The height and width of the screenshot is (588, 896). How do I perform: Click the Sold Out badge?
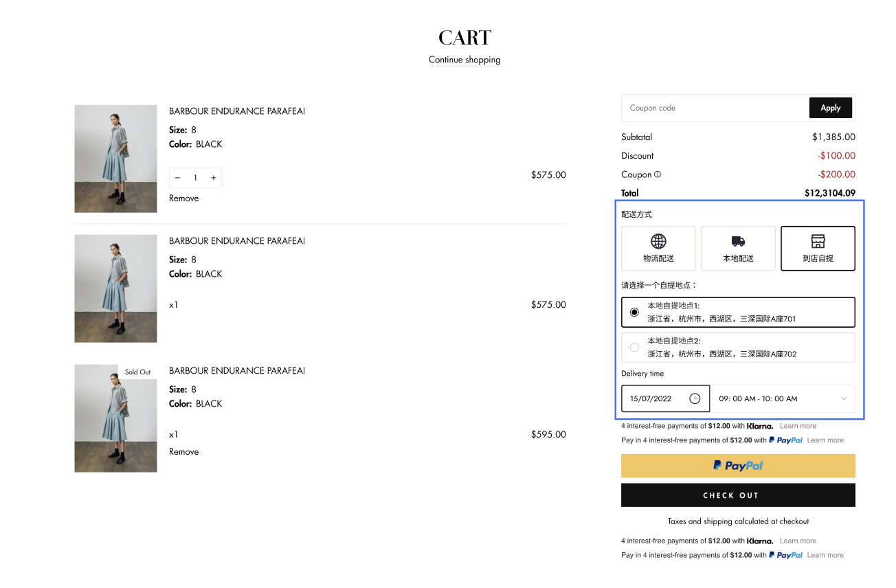137,372
